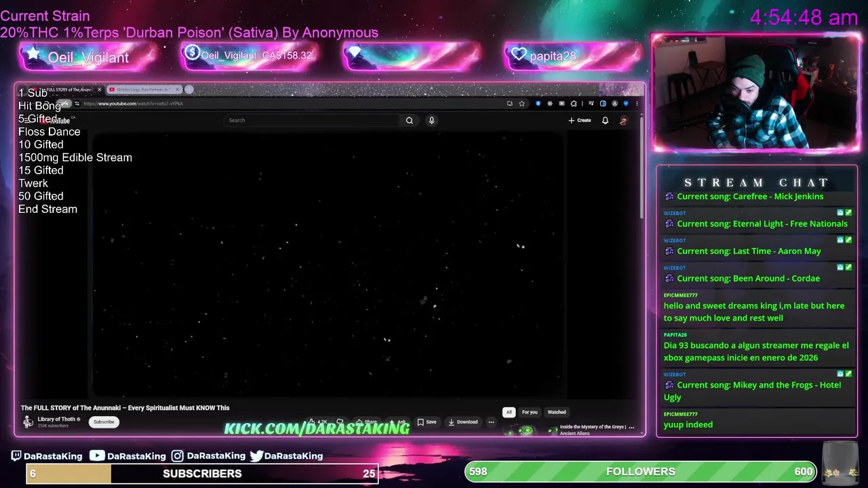868x488 pixels.
Task: Click the Create button on YouTube
Action: point(580,120)
